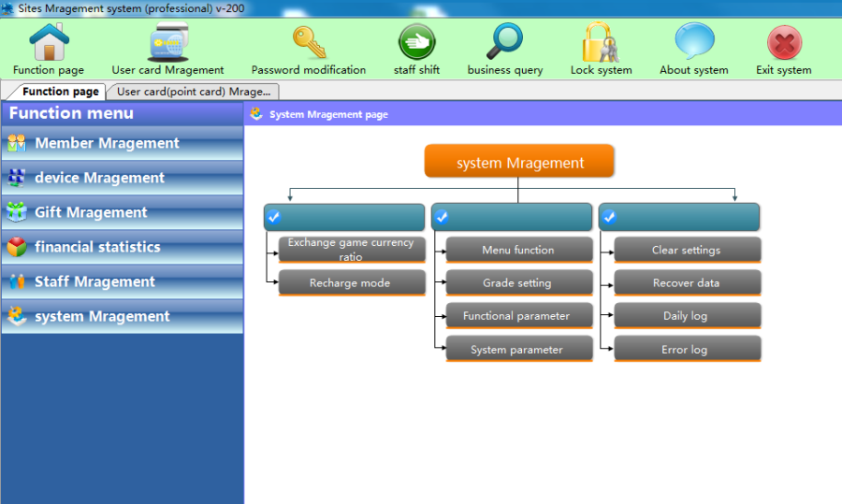
Task: Open business query magnifier icon
Action: coord(505,41)
